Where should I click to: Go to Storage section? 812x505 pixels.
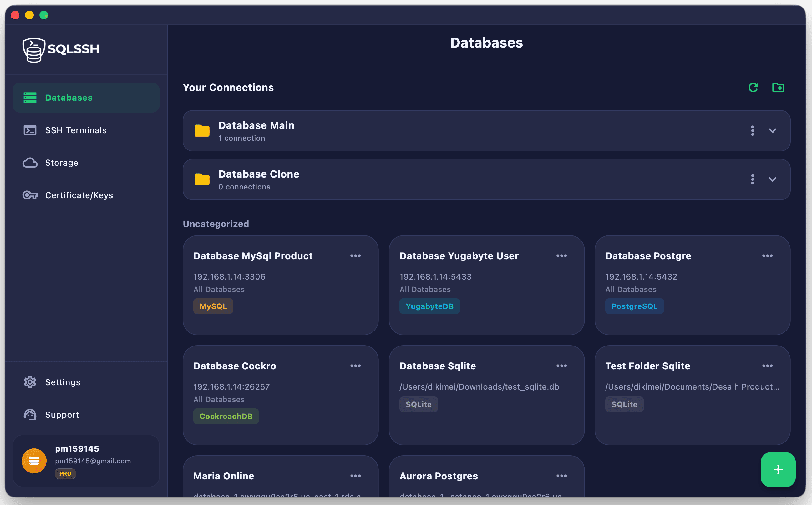[x=86, y=163]
